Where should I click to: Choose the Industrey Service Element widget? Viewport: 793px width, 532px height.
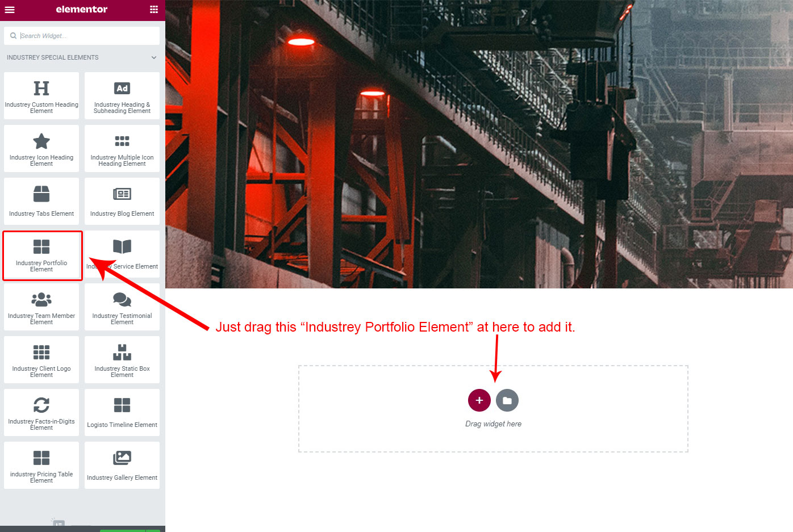point(122,254)
